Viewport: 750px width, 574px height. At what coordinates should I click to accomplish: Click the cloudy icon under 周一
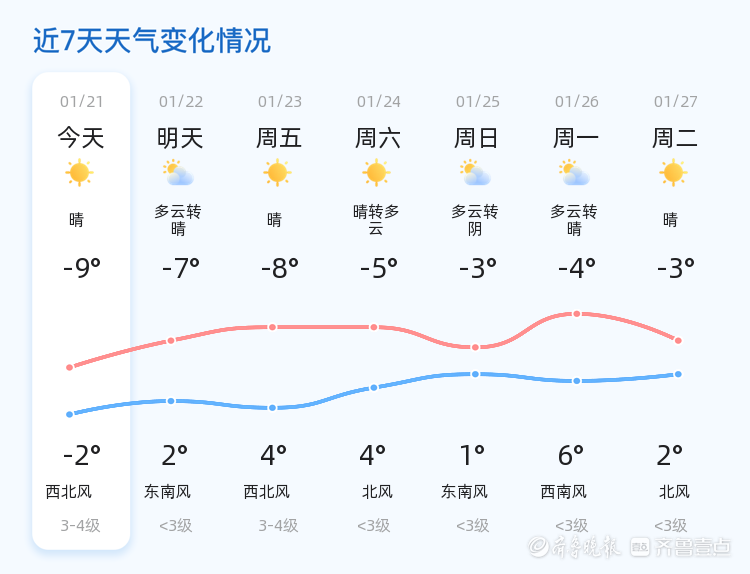(575, 173)
